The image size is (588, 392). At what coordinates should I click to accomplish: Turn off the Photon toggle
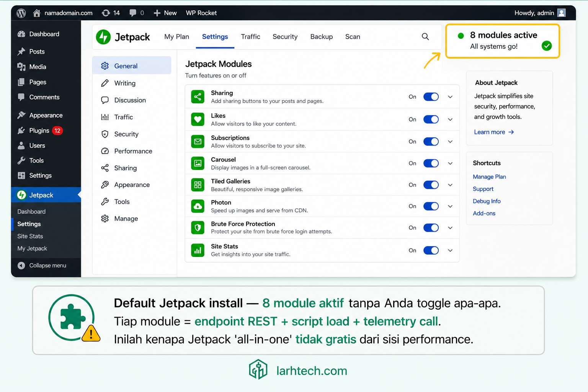click(x=431, y=206)
